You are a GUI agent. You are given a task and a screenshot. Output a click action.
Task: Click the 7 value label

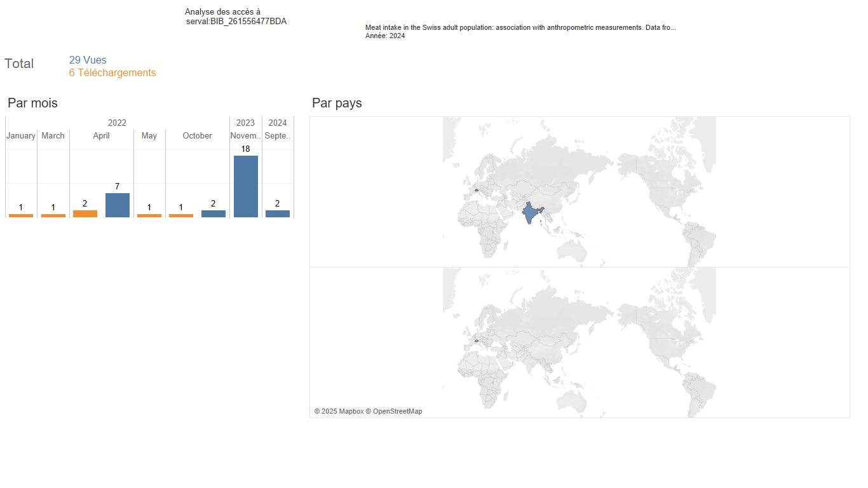pyautogui.click(x=117, y=187)
